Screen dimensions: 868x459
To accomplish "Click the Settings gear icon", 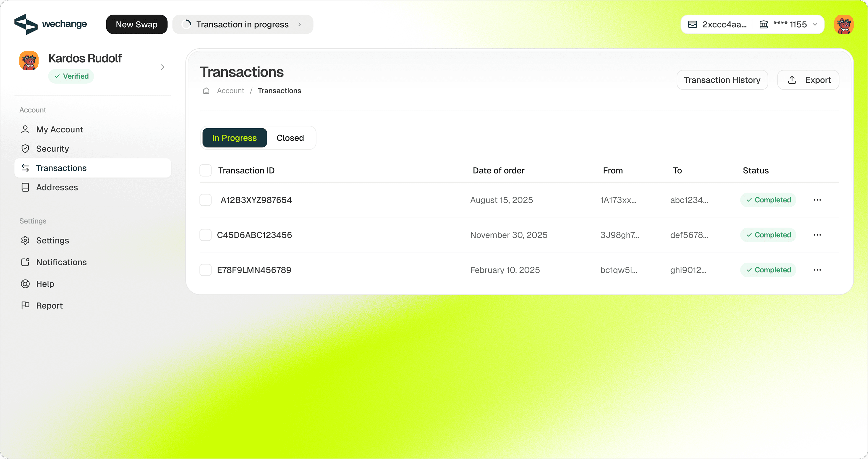I will pyautogui.click(x=25, y=240).
